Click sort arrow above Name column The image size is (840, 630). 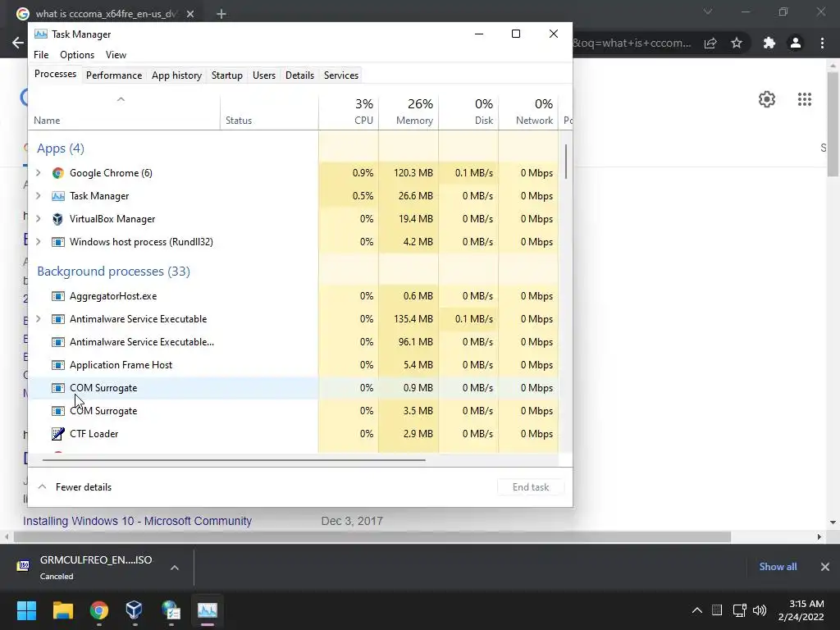(121, 99)
